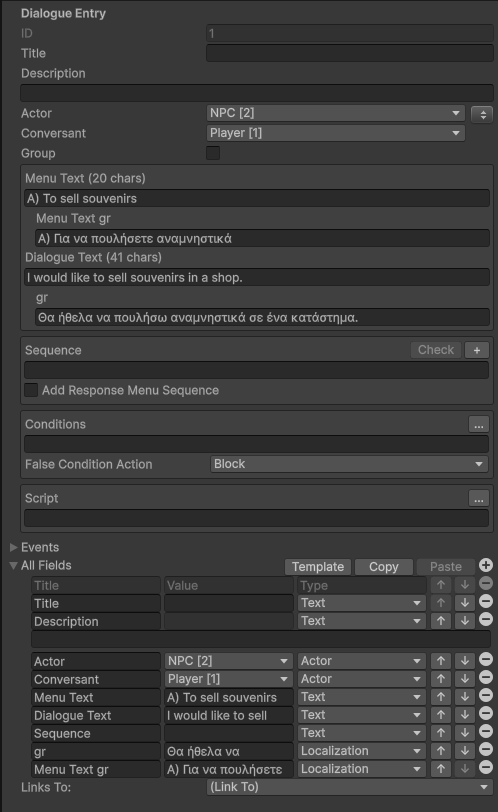
Task: Click the swap button next to the Actor dropdown
Action: (x=482, y=114)
